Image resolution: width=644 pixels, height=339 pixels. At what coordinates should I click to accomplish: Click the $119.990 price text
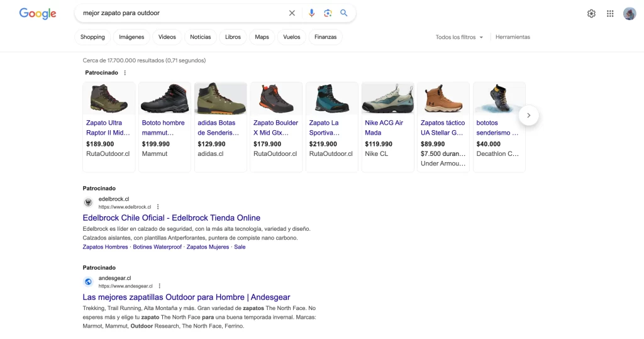[x=379, y=144]
